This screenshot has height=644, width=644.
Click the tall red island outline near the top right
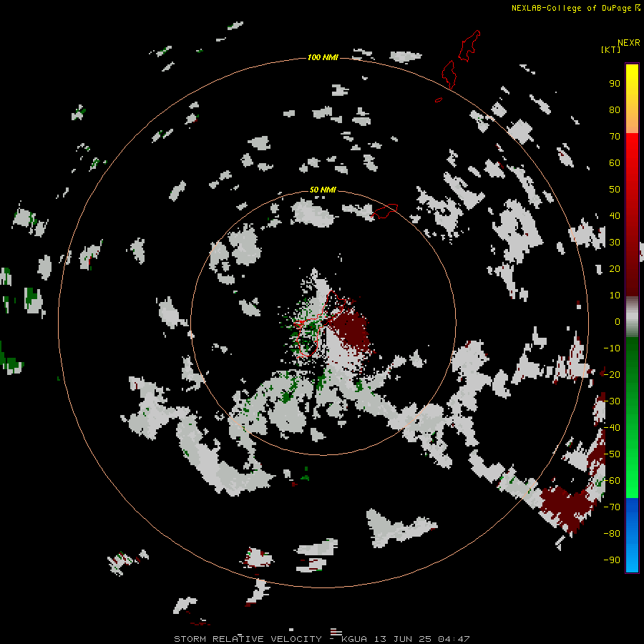pyautogui.click(x=469, y=46)
